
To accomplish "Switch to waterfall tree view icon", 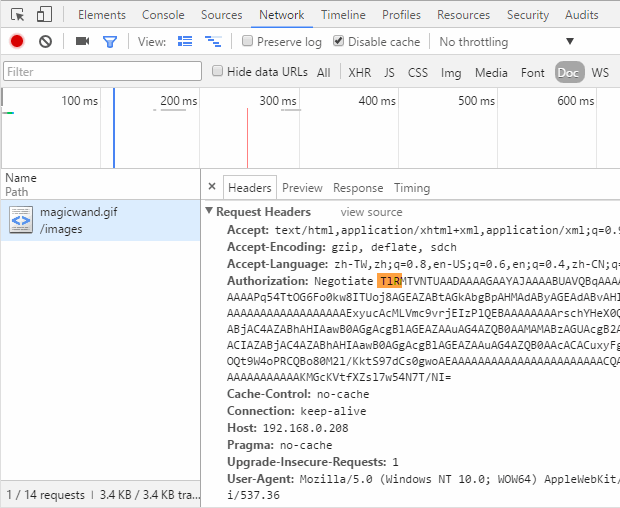I will pyautogui.click(x=212, y=42).
